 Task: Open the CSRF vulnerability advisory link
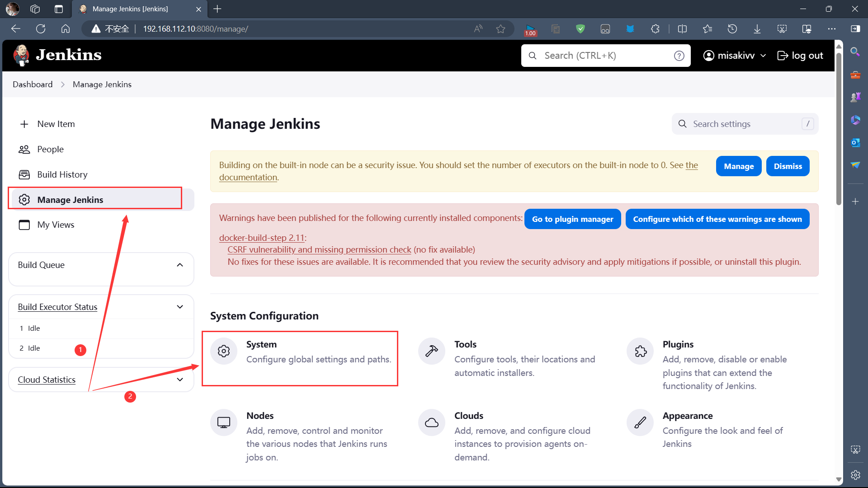319,249
